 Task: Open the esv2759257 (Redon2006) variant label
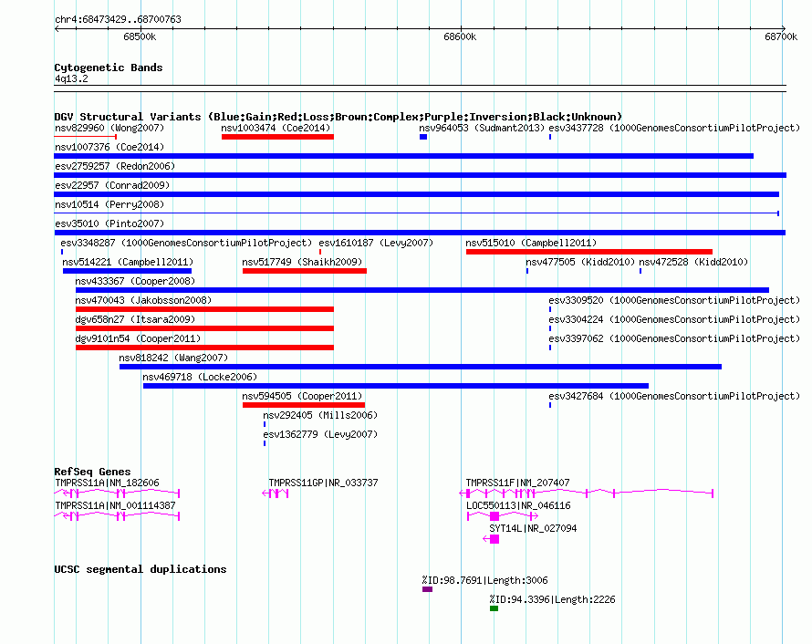(x=115, y=166)
